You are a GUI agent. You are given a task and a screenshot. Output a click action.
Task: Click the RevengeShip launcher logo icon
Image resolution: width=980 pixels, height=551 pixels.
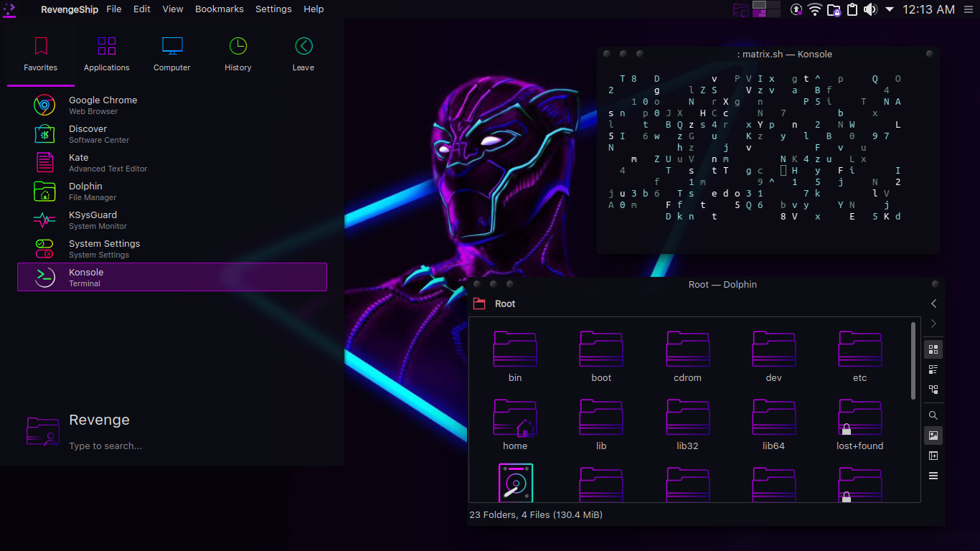(x=9, y=9)
